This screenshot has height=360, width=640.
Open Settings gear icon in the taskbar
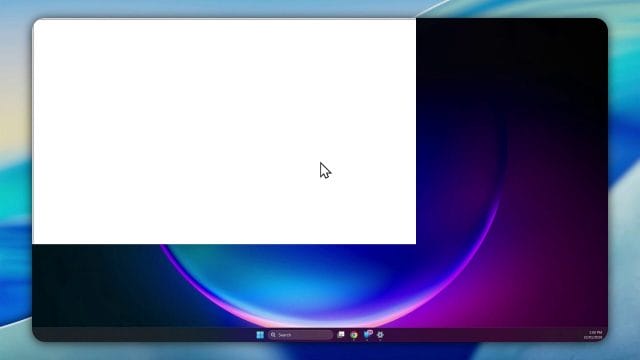tap(380, 335)
